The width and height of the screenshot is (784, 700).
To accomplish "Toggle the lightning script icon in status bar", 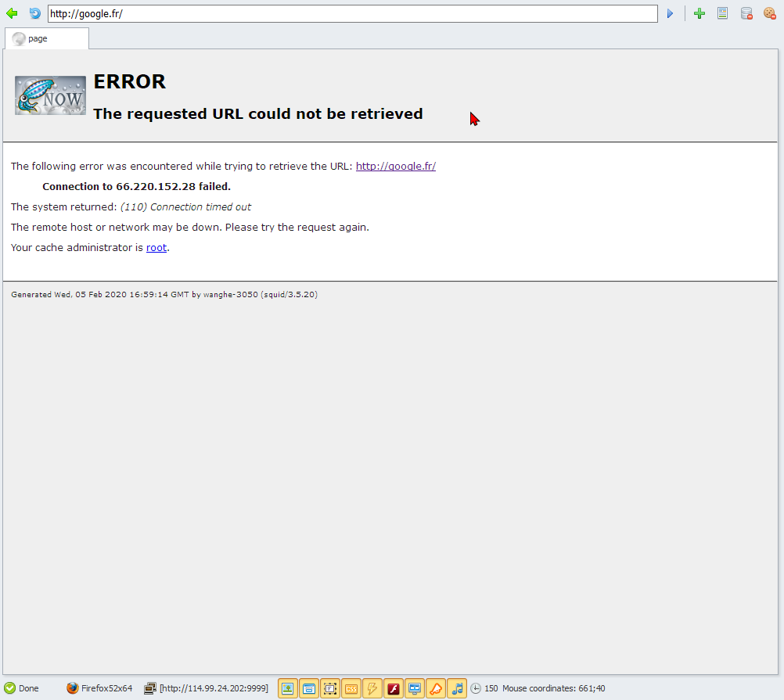I will [x=372, y=688].
